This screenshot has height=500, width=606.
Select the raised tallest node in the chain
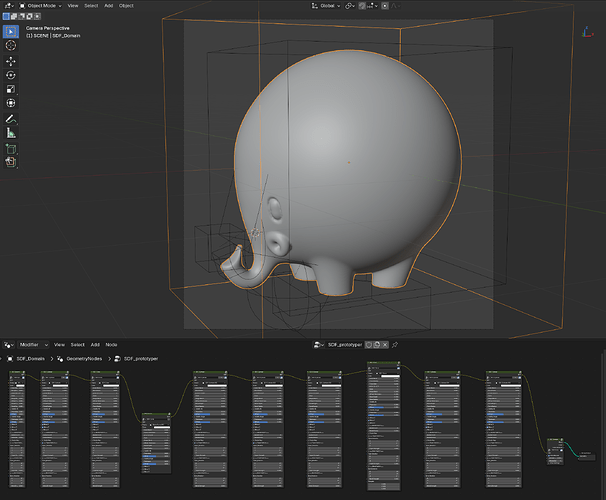(383, 426)
